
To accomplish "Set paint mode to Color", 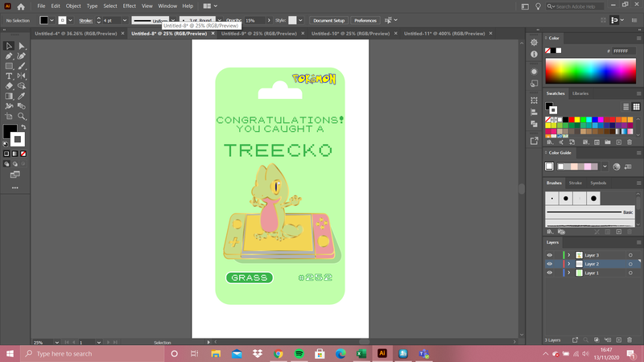I will (x=6, y=154).
